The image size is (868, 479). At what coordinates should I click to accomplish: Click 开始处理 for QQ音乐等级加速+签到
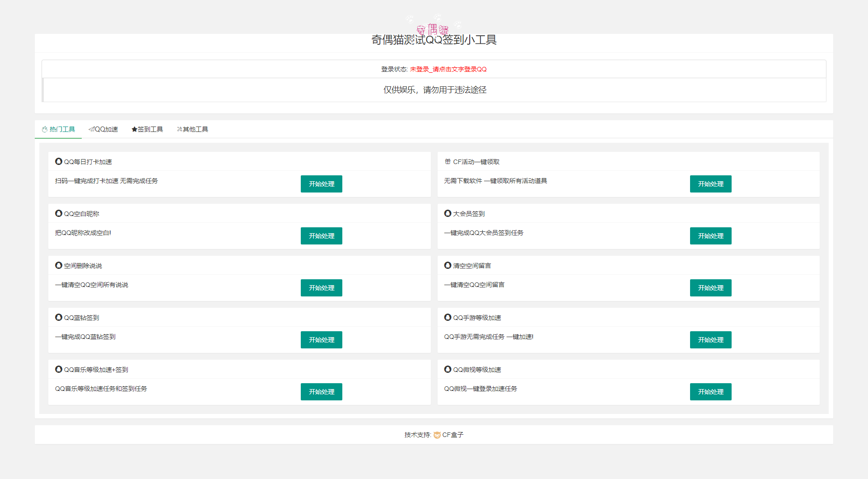coord(322,392)
